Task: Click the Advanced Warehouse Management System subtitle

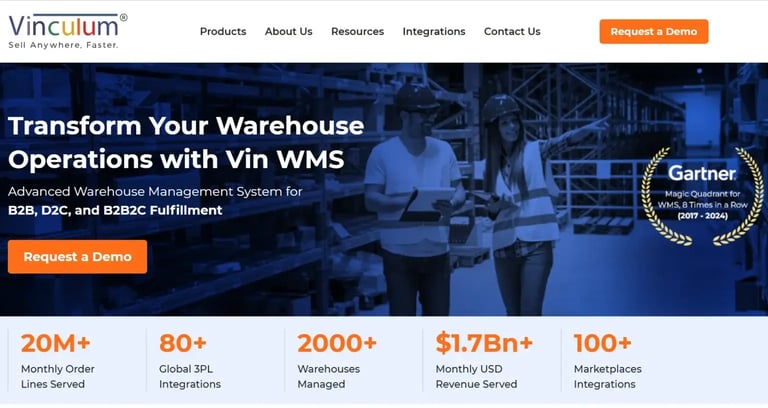Action: coord(155,192)
